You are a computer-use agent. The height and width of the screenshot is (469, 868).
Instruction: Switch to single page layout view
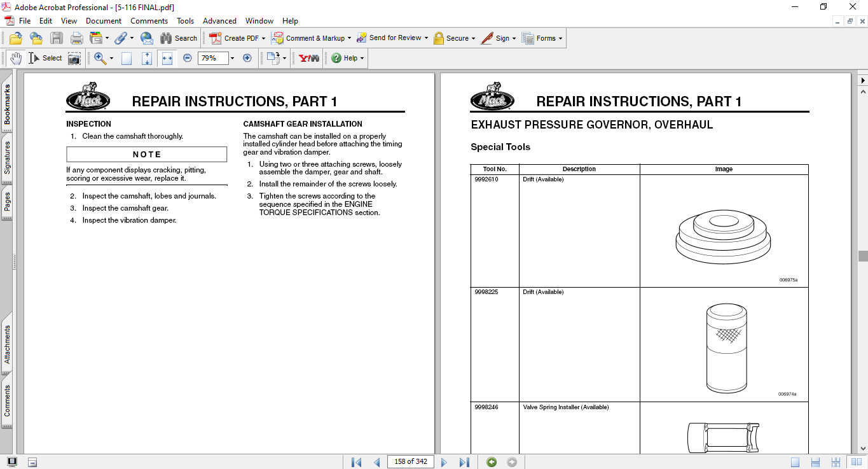click(796, 462)
